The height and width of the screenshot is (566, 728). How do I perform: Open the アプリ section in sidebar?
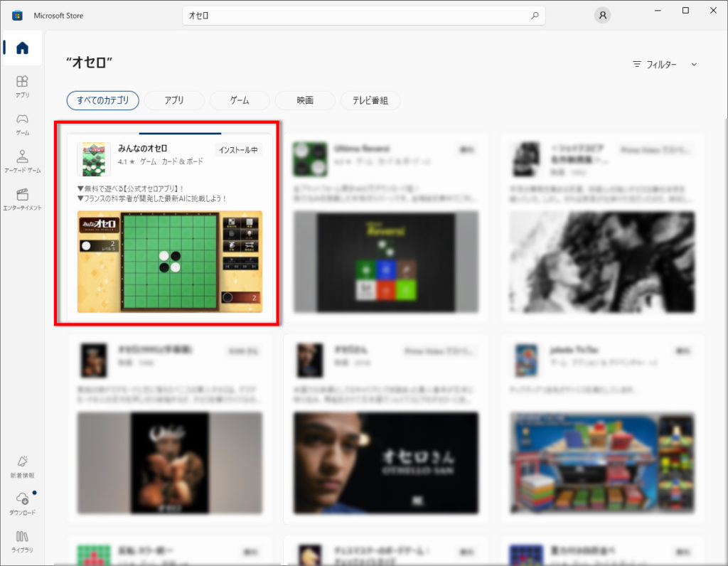pos(22,85)
